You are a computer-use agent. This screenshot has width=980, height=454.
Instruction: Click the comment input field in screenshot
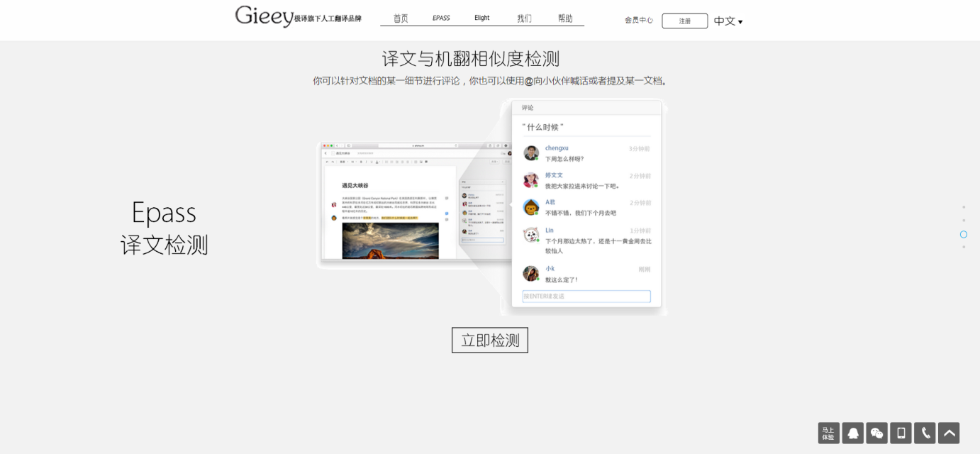586,297
